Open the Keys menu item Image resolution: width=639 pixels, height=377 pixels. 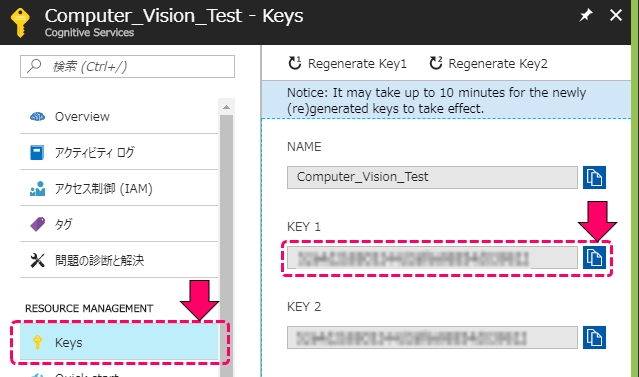119,342
